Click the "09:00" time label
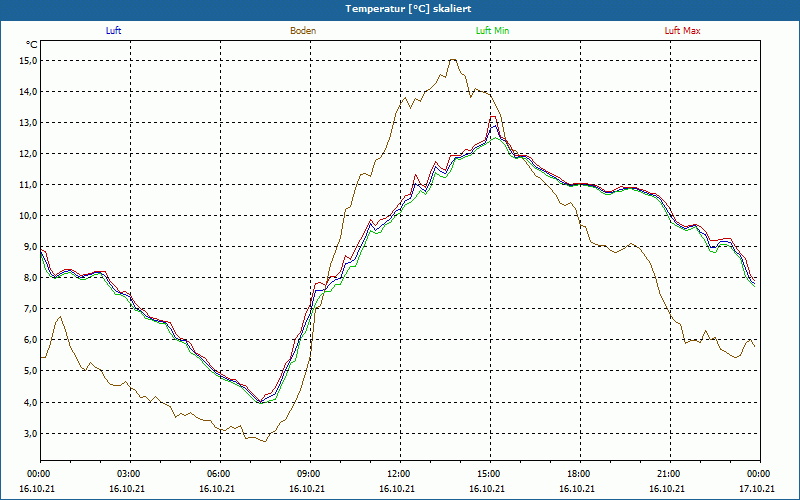The width and height of the screenshot is (800, 500). 308,474
